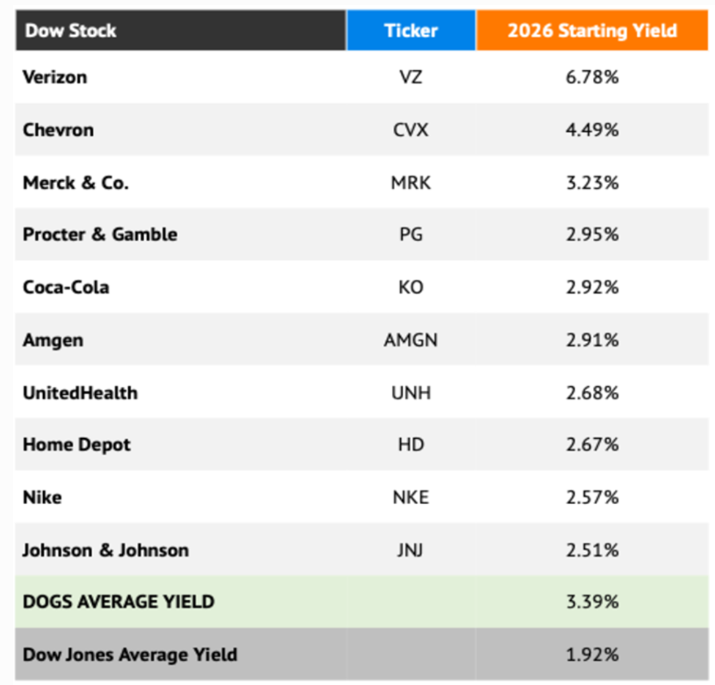This screenshot has height=685, width=715.
Task: Select the Amgen stock name
Action: (x=53, y=340)
